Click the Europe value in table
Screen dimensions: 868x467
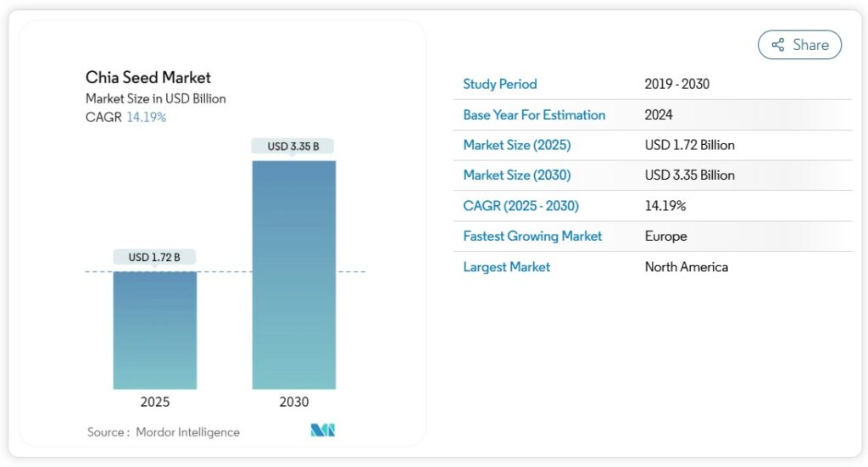coord(665,236)
